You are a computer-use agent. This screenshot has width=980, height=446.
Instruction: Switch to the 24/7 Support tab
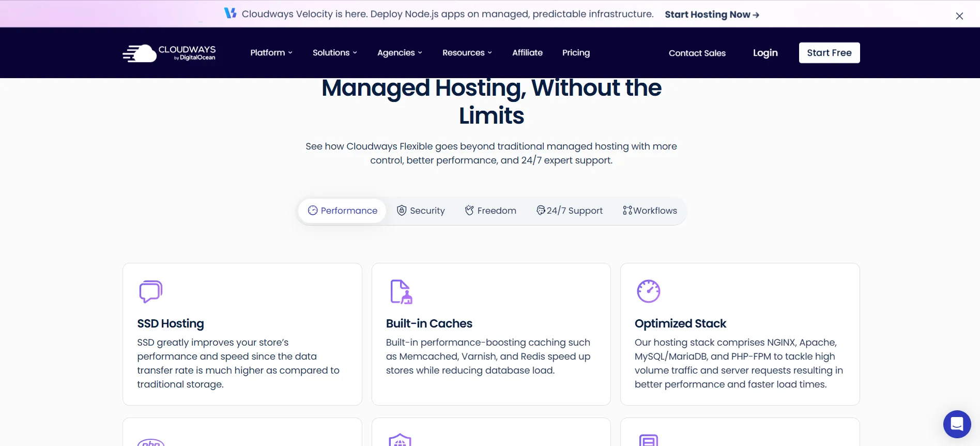pos(570,211)
